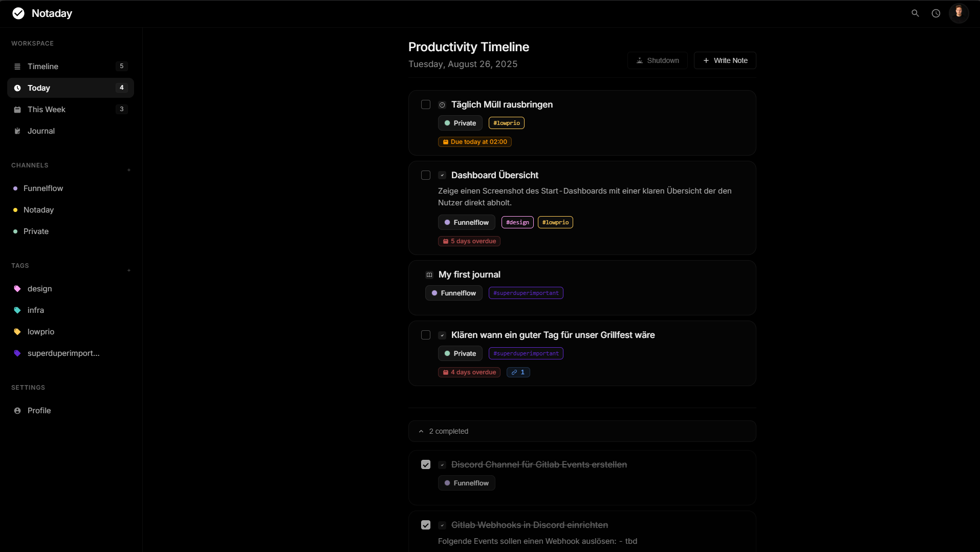Click the Write Note button
The height and width of the screenshot is (552, 980).
[725, 60]
